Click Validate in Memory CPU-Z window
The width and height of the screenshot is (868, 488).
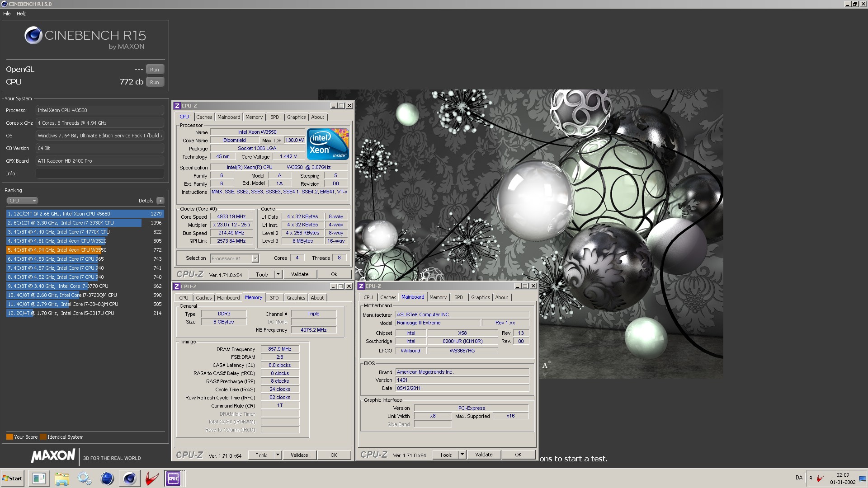tap(299, 455)
